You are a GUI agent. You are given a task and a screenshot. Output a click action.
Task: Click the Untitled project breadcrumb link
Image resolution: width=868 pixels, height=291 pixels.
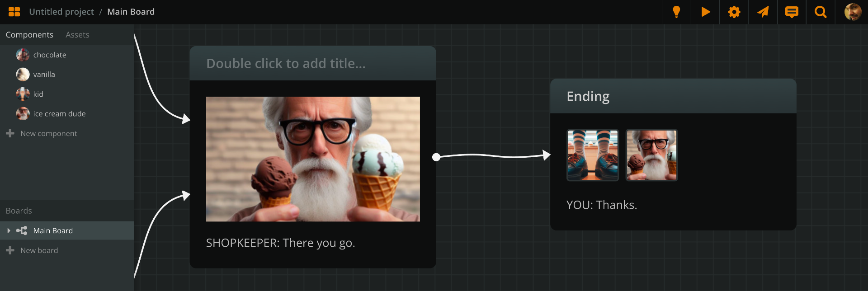coord(61,12)
